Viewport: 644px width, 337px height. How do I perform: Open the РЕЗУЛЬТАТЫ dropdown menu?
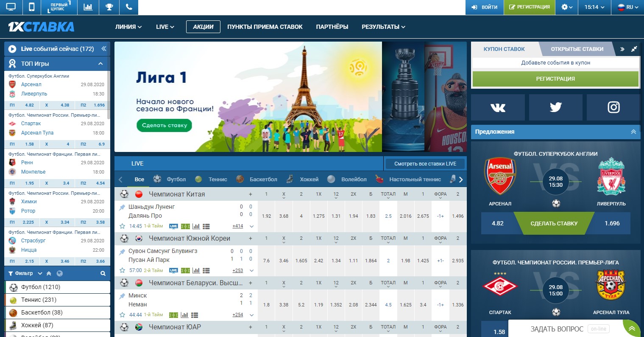(383, 27)
